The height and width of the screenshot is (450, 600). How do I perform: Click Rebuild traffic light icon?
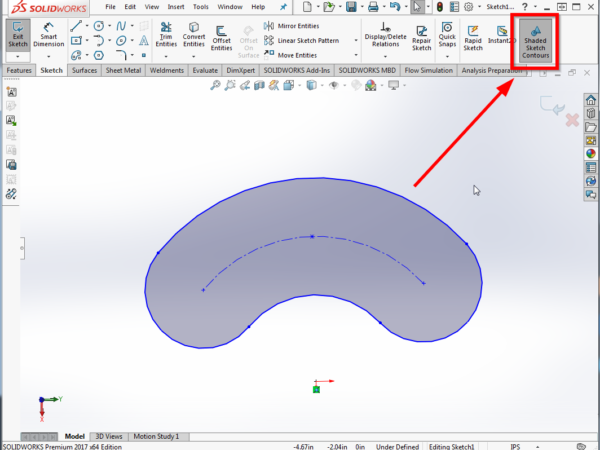(440, 7)
